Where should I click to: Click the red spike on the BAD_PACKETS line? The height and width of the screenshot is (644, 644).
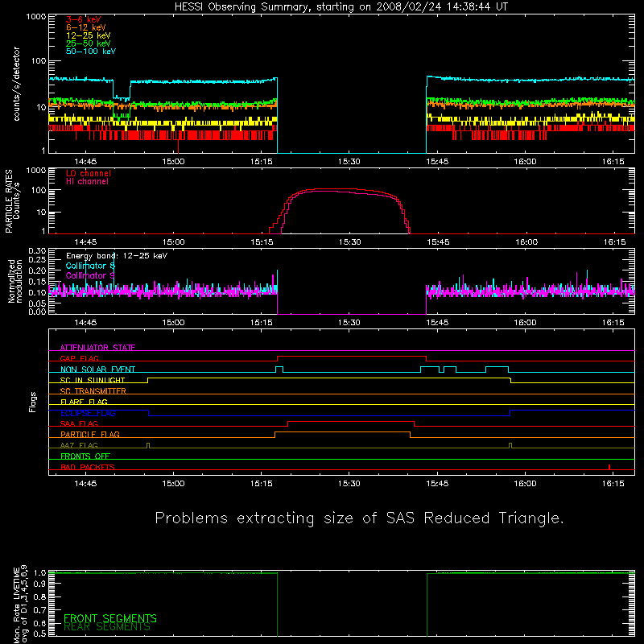[609, 467]
